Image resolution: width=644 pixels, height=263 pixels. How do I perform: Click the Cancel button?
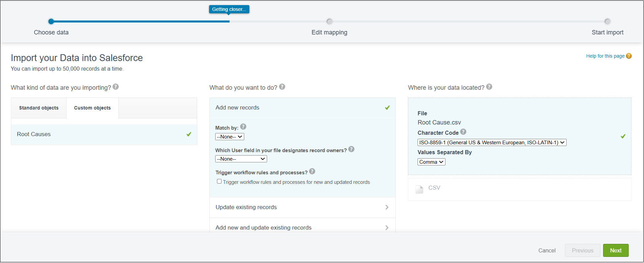pyautogui.click(x=547, y=250)
